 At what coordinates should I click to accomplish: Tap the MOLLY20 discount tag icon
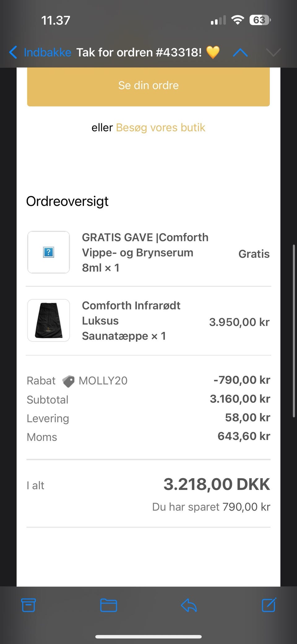pyautogui.click(x=68, y=381)
